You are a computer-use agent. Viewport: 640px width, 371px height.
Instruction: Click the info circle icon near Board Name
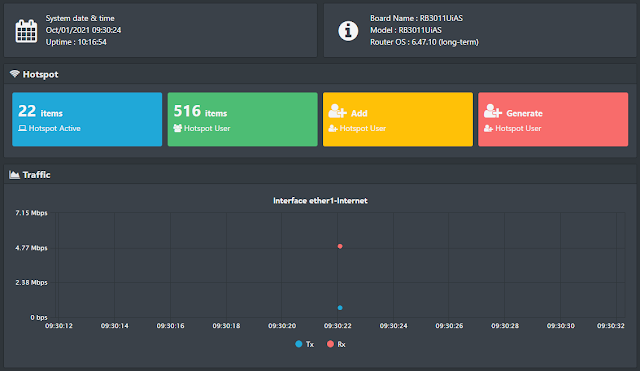coord(348,31)
